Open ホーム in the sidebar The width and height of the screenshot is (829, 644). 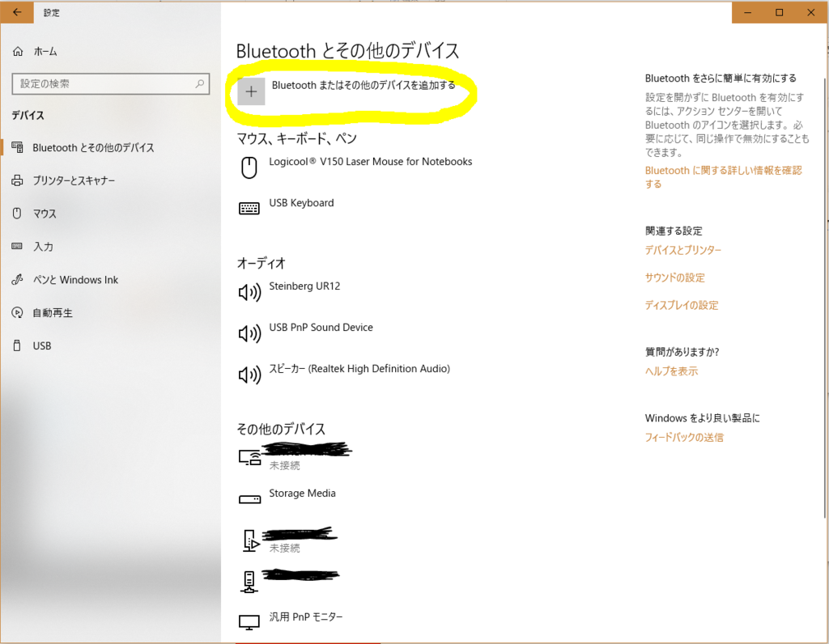point(45,51)
